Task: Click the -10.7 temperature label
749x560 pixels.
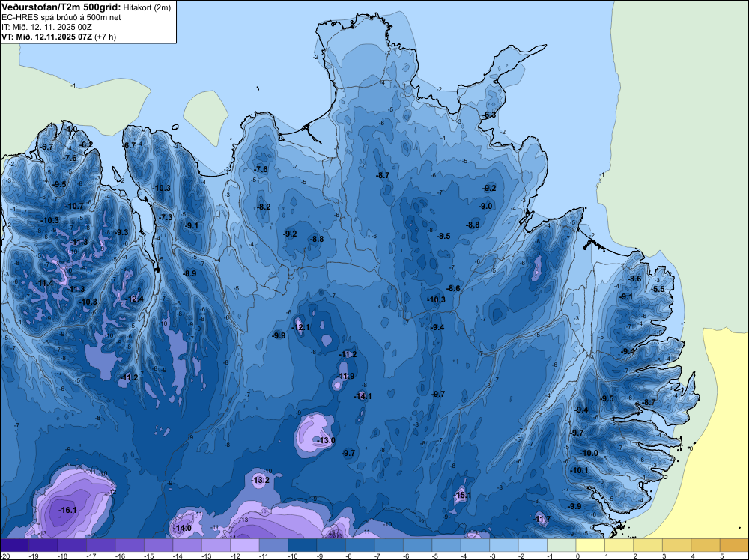Action: pyautogui.click(x=75, y=206)
